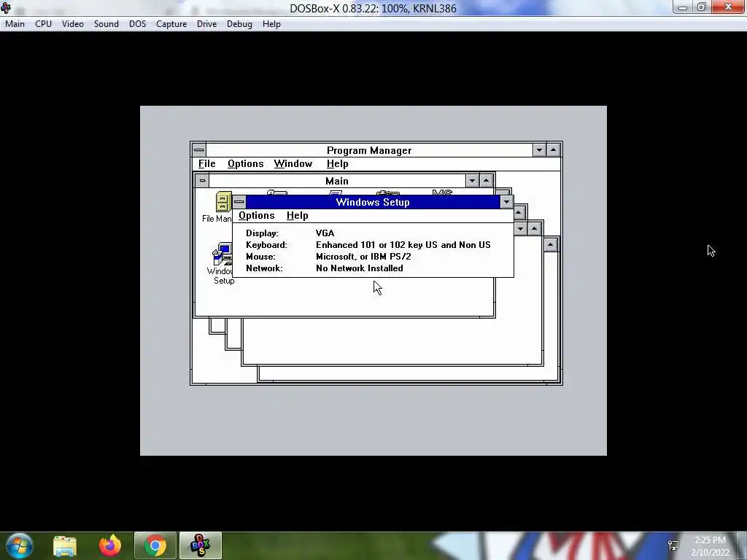Click 'No Network Installed' value
Screen dimensions: 747x560
(360, 268)
